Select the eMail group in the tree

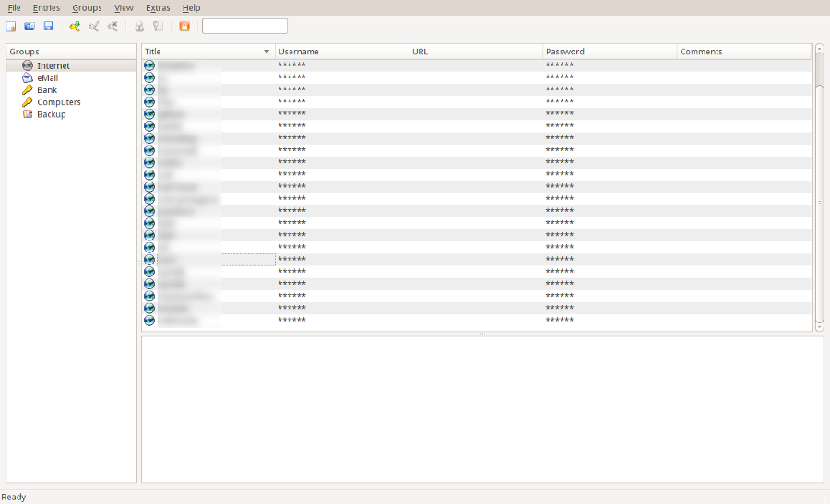point(47,78)
